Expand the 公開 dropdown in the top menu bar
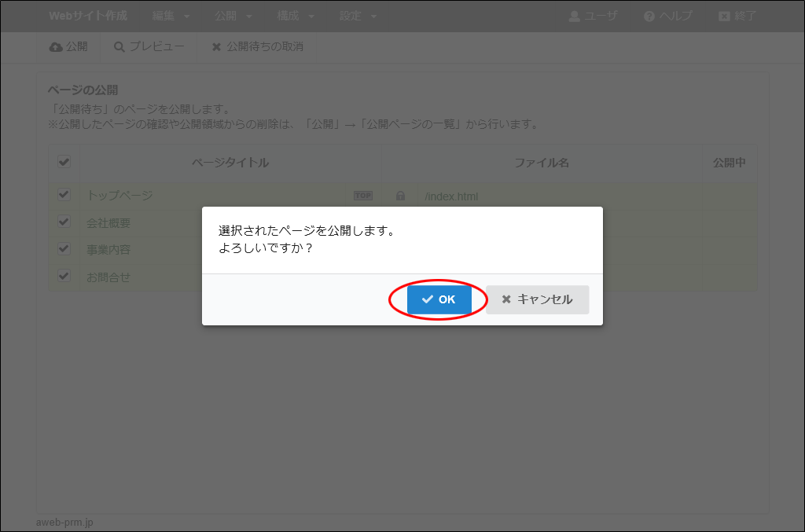 [233, 17]
